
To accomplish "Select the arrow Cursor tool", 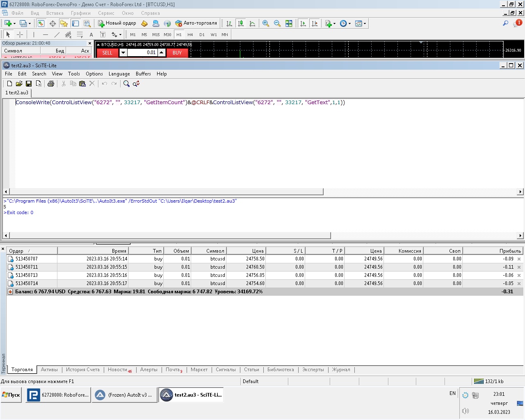I will [8, 34].
